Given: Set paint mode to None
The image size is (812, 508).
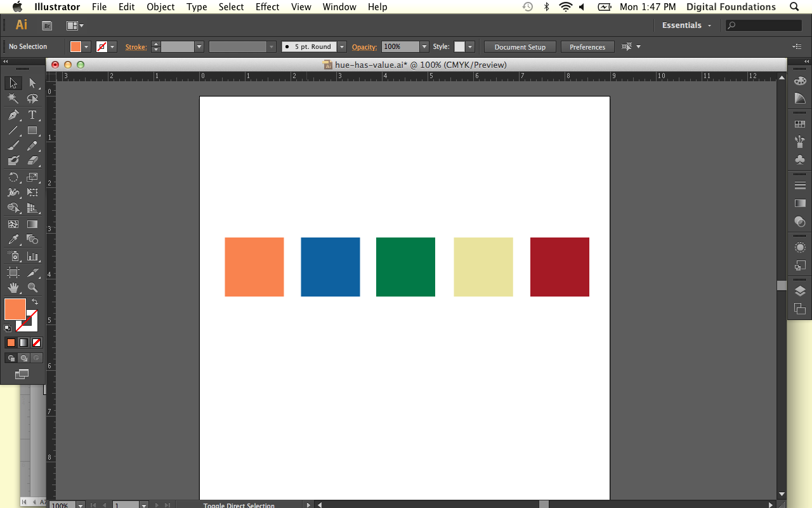Looking at the screenshot, I should click(37, 343).
